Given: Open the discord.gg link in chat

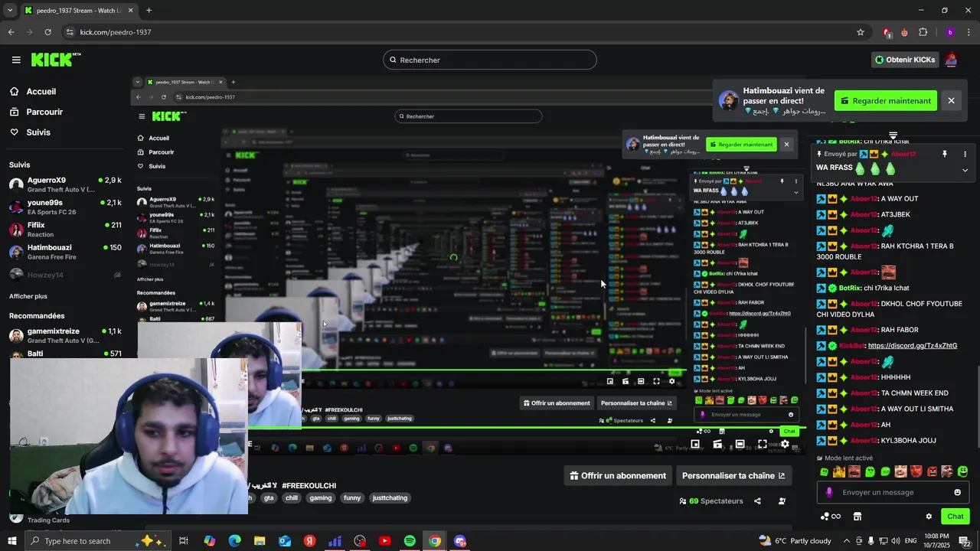Looking at the screenshot, I should pyautogui.click(x=913, y=346).
